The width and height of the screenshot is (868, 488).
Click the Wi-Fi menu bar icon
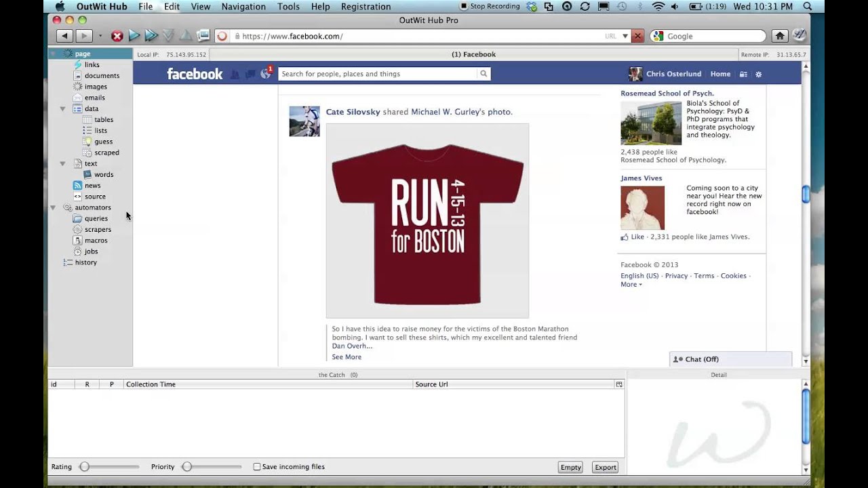(x=658, y=7)
